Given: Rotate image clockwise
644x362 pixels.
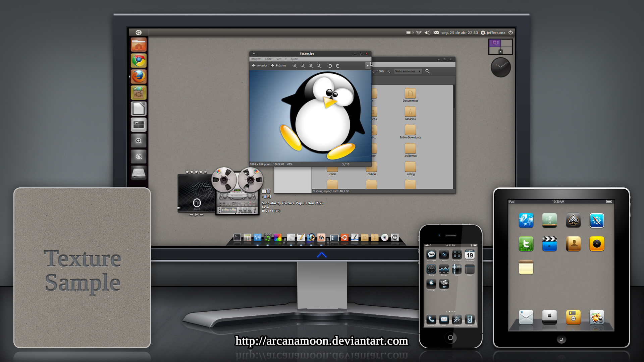Looking at the screenshot, I should [x=338, y=66].
